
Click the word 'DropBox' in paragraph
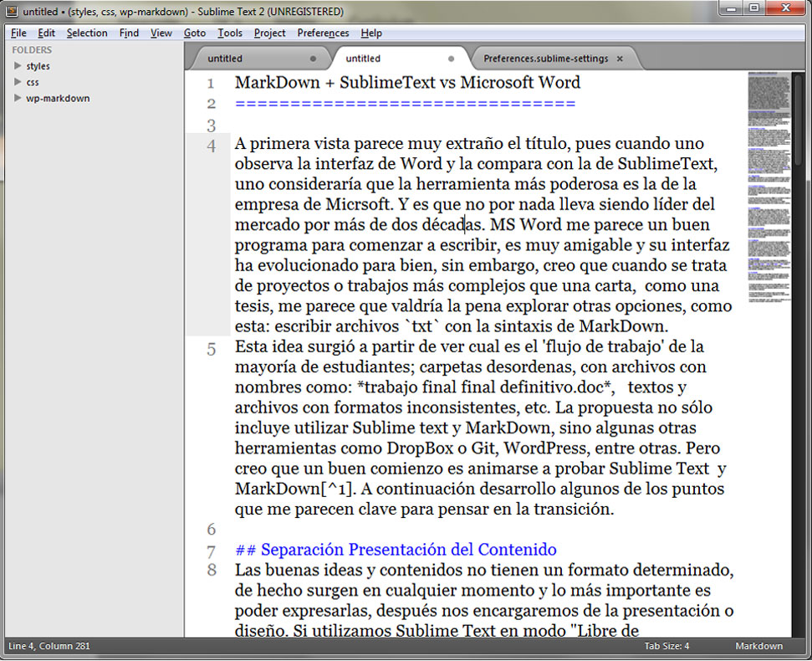[x=420, y=448]
